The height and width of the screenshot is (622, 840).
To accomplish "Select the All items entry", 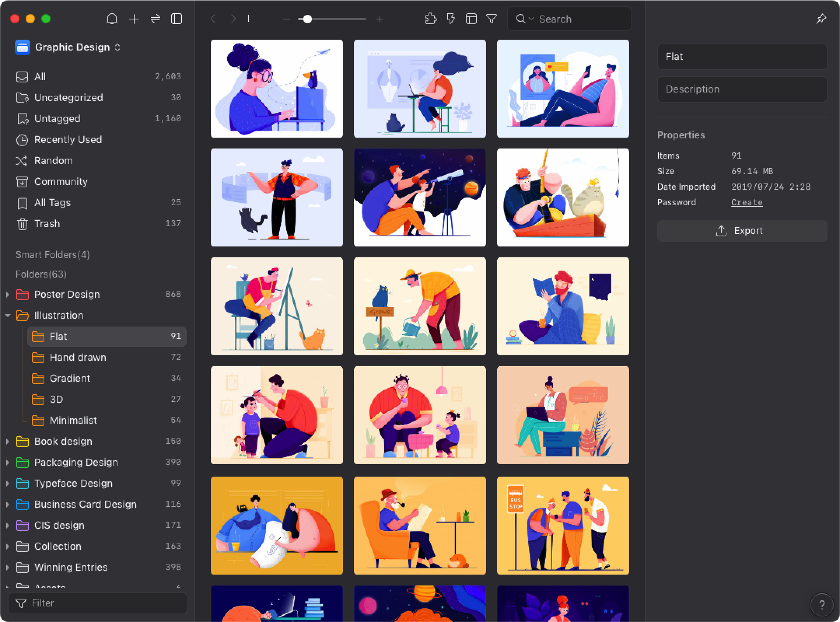I will (98, 77).
